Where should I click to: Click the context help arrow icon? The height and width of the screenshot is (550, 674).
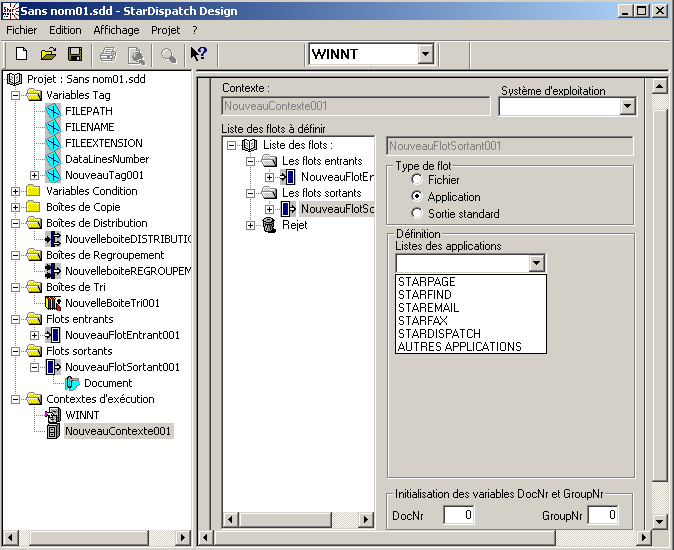pos(198,54)
